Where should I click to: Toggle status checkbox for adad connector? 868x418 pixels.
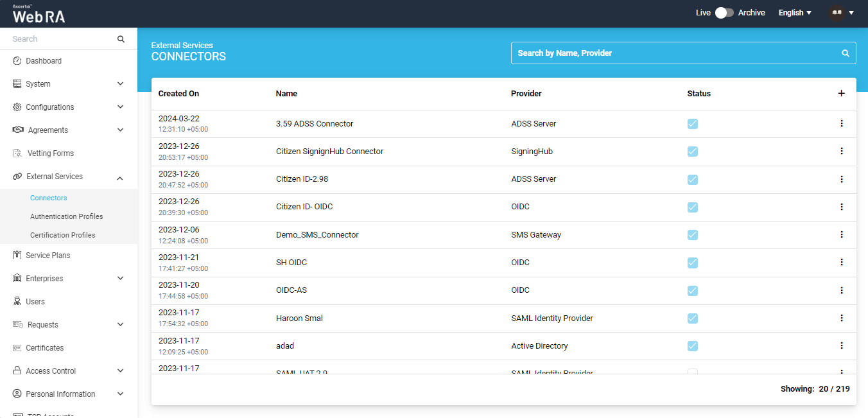(x=692, y=346)
